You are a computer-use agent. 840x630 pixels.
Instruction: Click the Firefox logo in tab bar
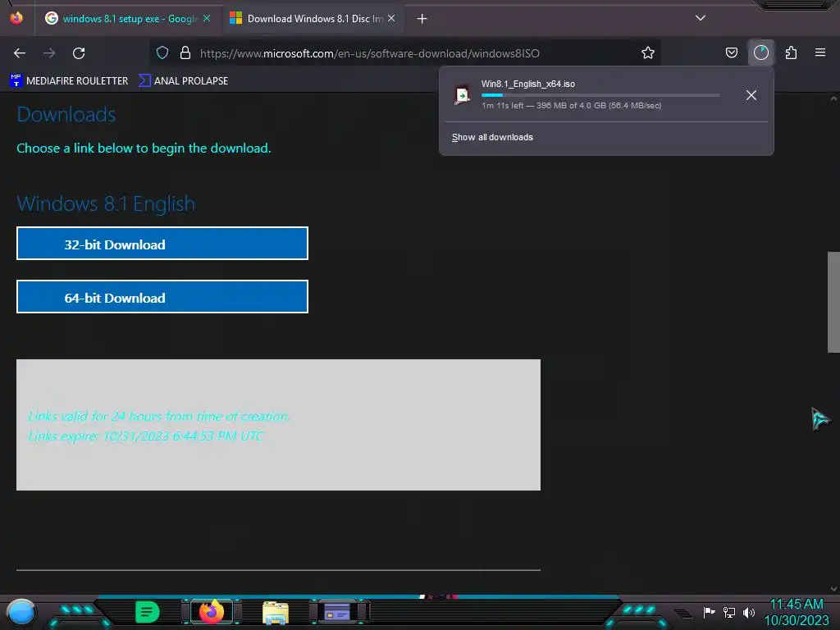[x=16, y=18]
